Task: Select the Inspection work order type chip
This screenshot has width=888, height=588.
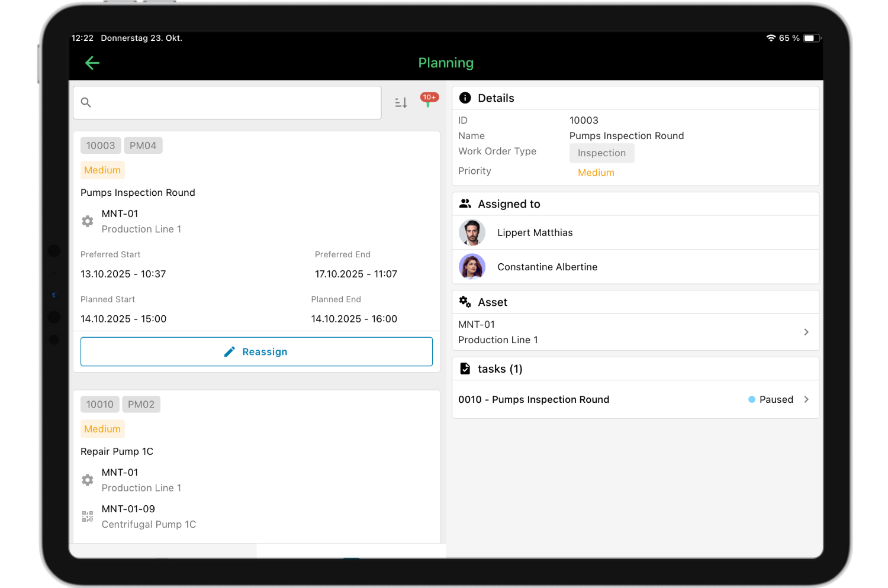Action: 601,153
